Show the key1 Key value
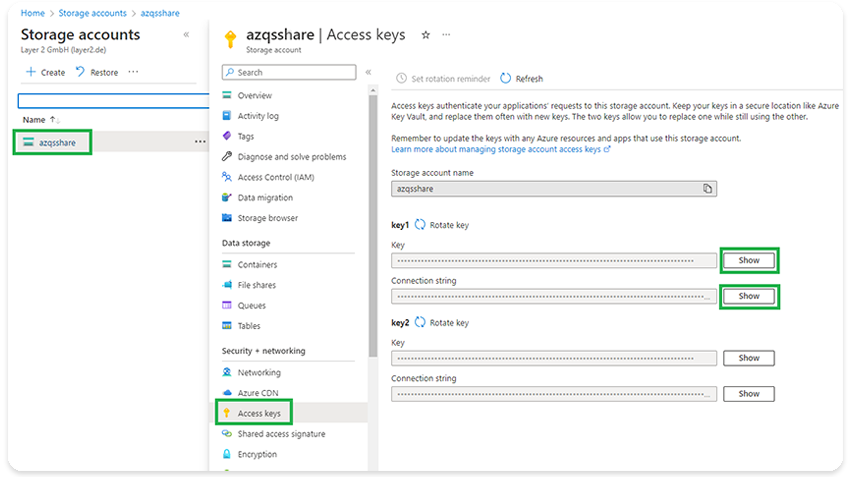This screenshot has height=477, width=850. coord(749,260)
